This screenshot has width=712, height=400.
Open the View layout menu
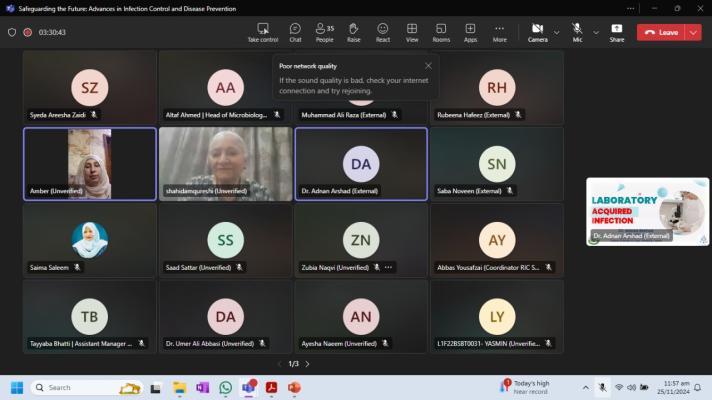click(x=412, y=32)
